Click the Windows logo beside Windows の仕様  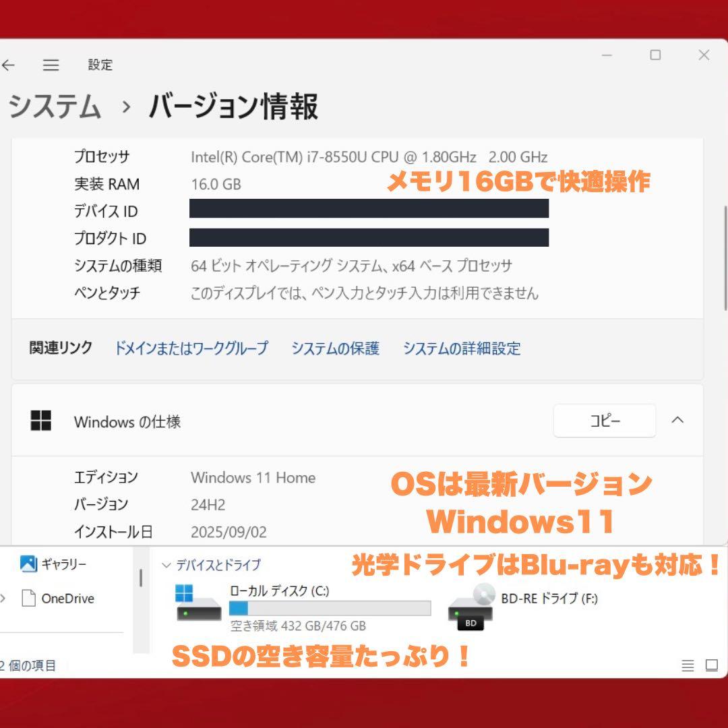point(41,421)
